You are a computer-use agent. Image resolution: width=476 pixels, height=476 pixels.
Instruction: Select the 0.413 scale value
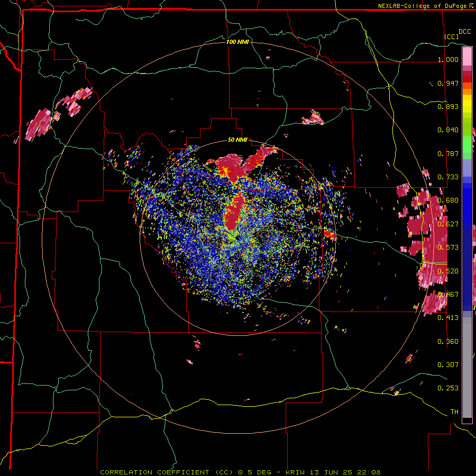448,318
